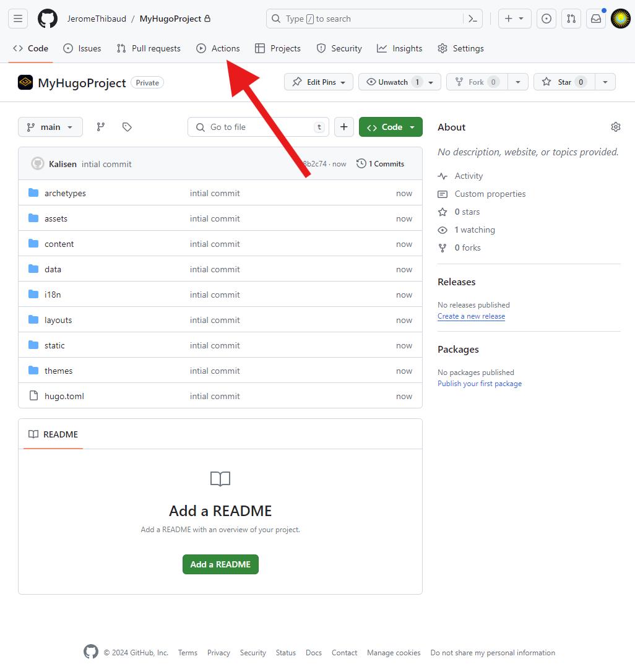
Task: Open About settings gear icon
Action: tap(616, 127)
